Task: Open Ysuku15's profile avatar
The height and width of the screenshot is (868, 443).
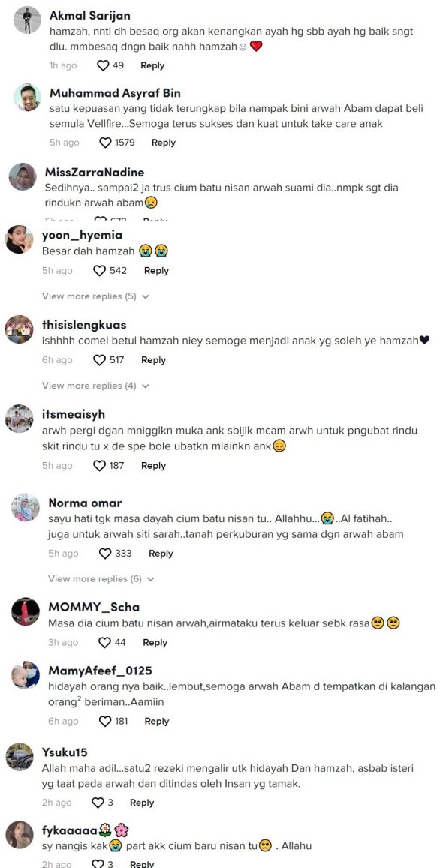Action: [20, 757]
